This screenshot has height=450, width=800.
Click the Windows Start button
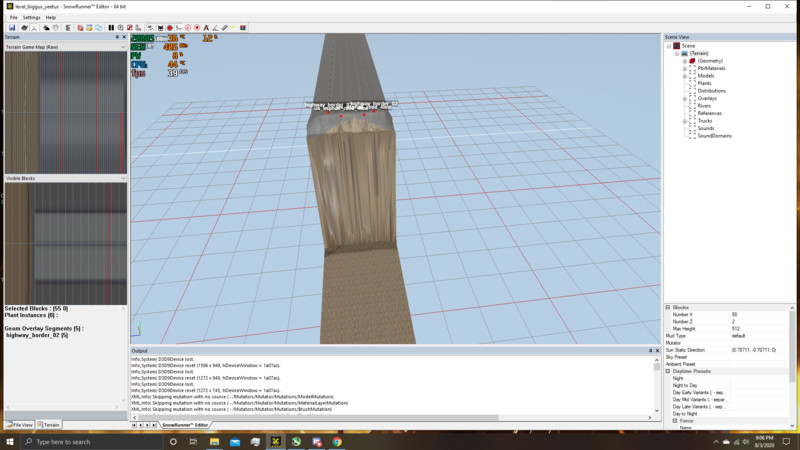coord(8,441)
